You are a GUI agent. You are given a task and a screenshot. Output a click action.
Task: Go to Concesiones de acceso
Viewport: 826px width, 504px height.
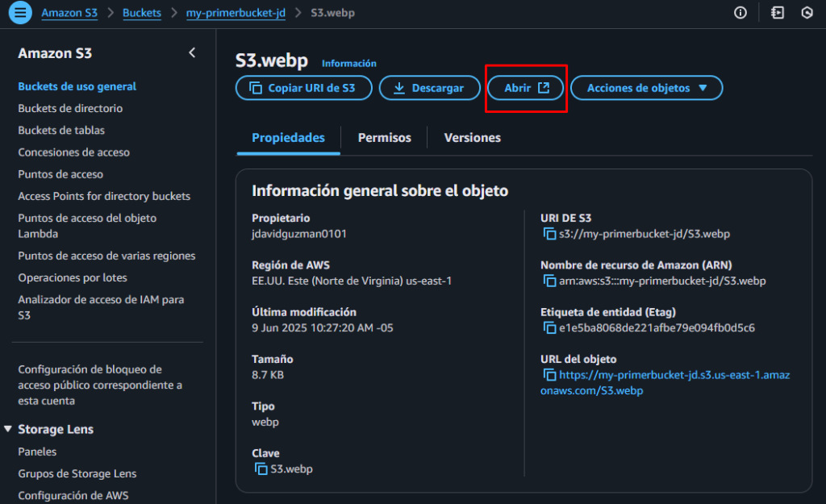coord(73,152)
